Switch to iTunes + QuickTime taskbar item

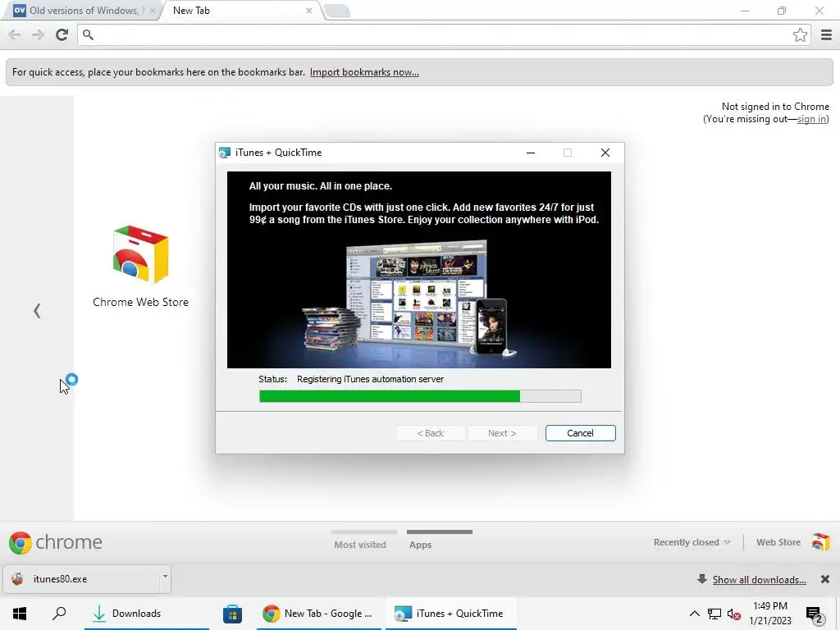tap(451, 614)
